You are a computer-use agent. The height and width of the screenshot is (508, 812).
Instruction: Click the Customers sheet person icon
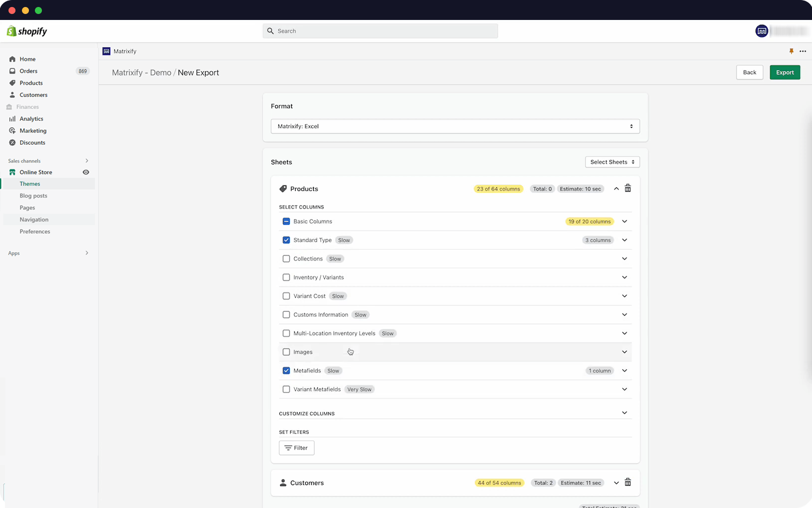[283, 483]
